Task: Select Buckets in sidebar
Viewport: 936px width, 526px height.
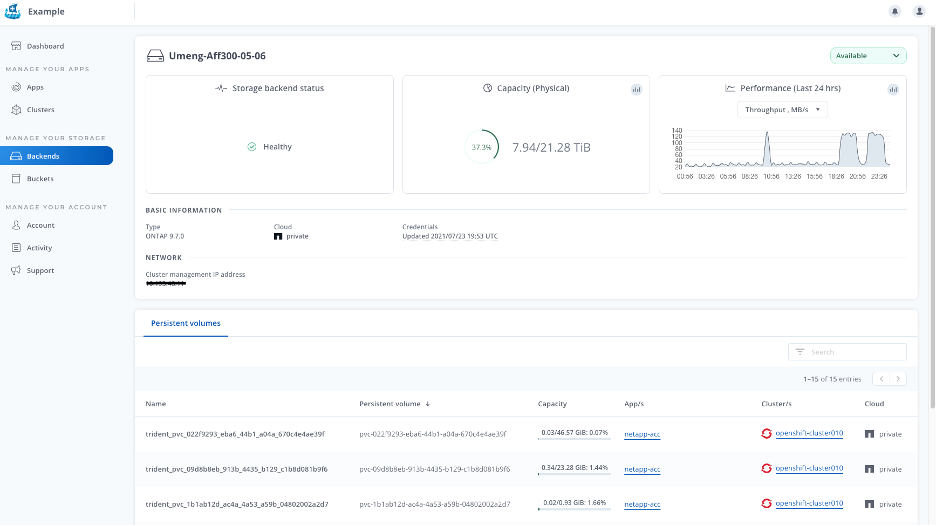Action: pyautogui.click(x=40, y=179)
